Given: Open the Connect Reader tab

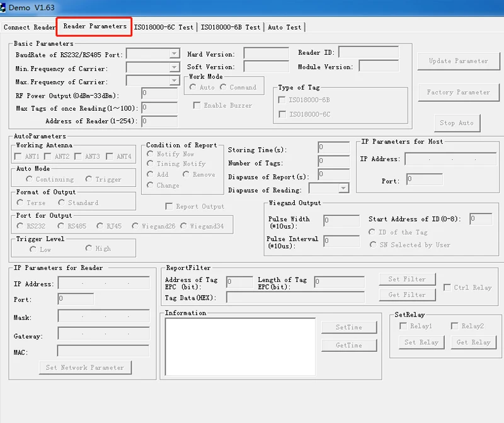Looking at the screenshot, I should tap(29, 27).
